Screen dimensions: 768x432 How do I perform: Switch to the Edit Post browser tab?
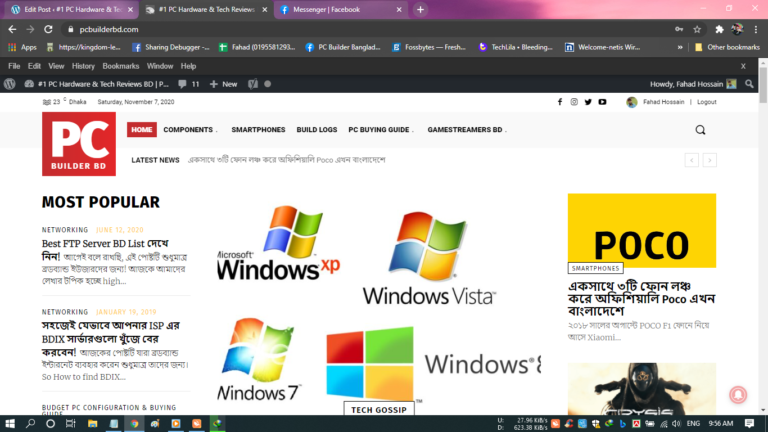pos(72,9)
